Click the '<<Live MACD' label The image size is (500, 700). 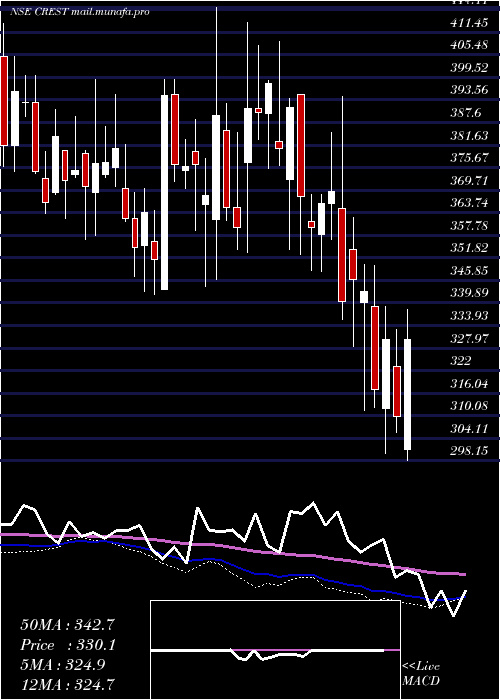(421, 674)
